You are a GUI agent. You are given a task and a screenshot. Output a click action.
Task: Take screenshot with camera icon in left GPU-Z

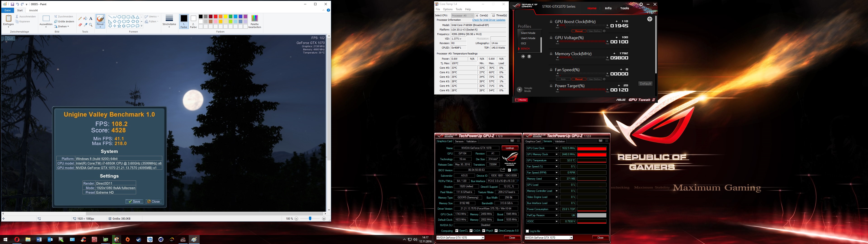(512, 141)
